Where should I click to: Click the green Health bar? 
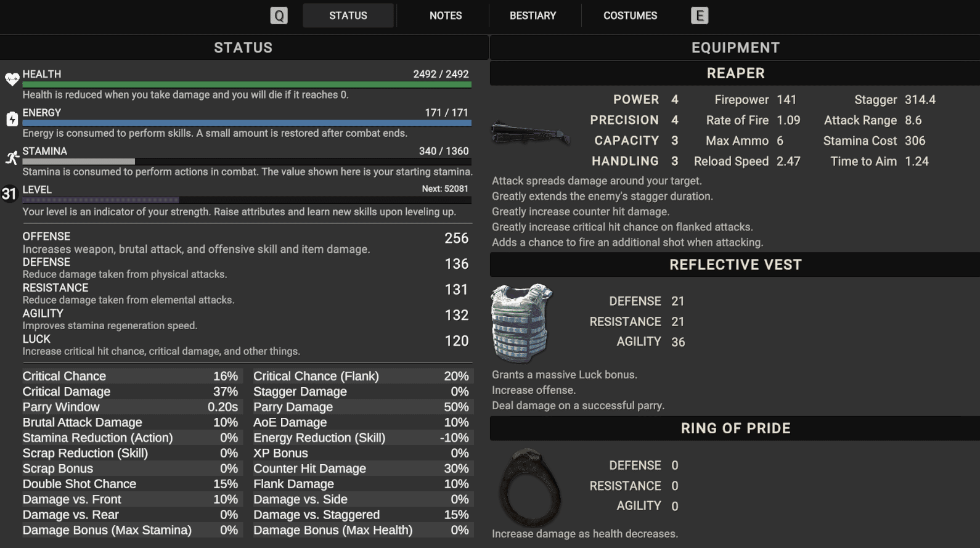[247, 84]
